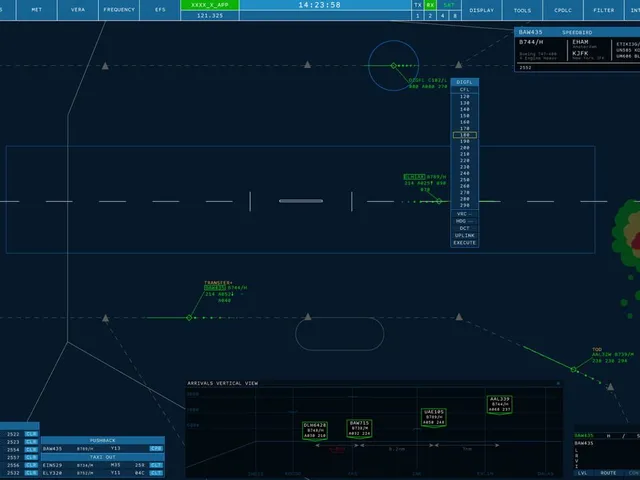Viewport: 640px width, 480px height.
Task: Toggle radio channel 1
Action: (x=418, y=16)
